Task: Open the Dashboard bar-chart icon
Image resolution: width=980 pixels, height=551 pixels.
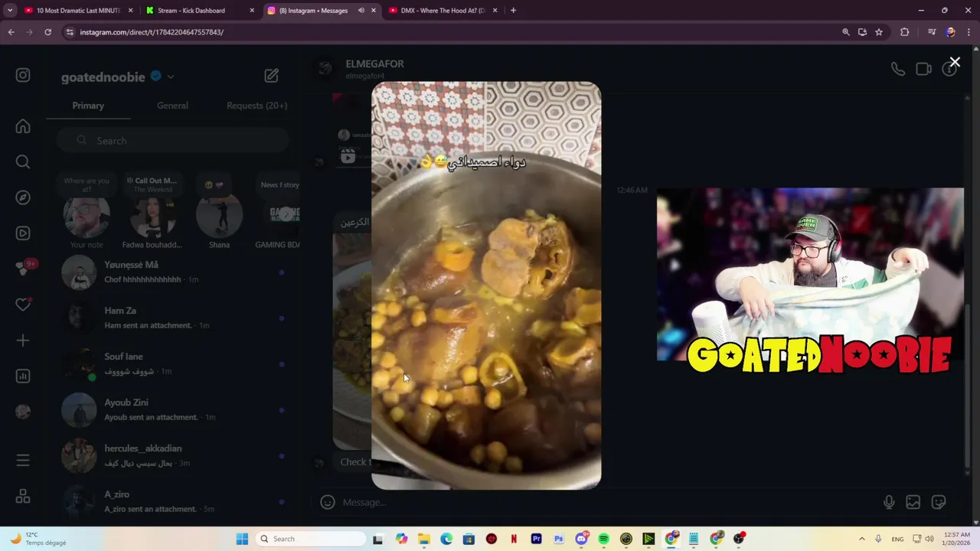Action: click(23, 376)
